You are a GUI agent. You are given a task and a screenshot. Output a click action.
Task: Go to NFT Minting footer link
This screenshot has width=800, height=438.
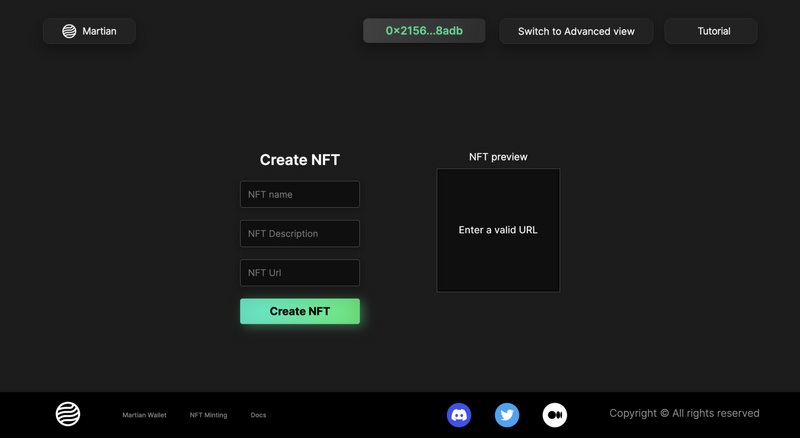click(208, 415)
